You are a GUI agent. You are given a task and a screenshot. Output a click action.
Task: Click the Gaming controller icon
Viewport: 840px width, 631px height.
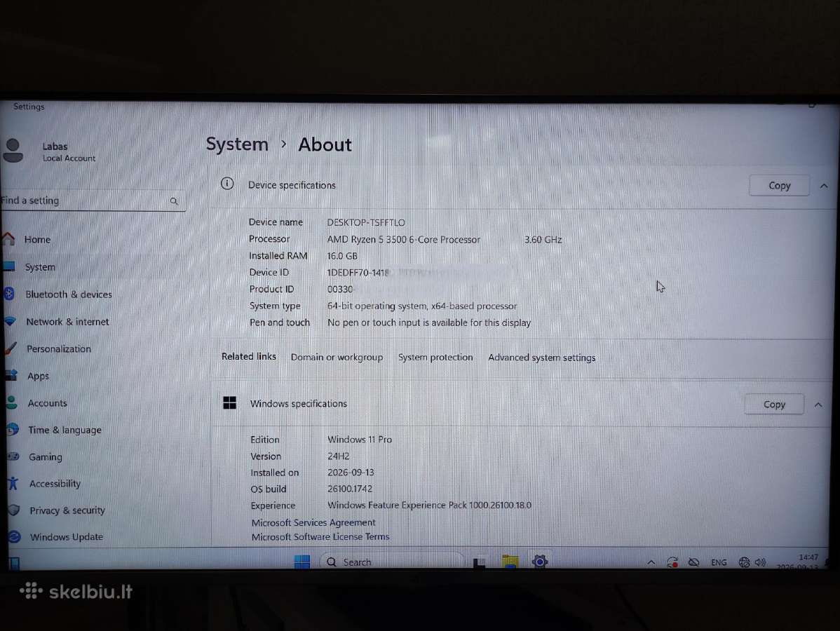tap(13, 456)
